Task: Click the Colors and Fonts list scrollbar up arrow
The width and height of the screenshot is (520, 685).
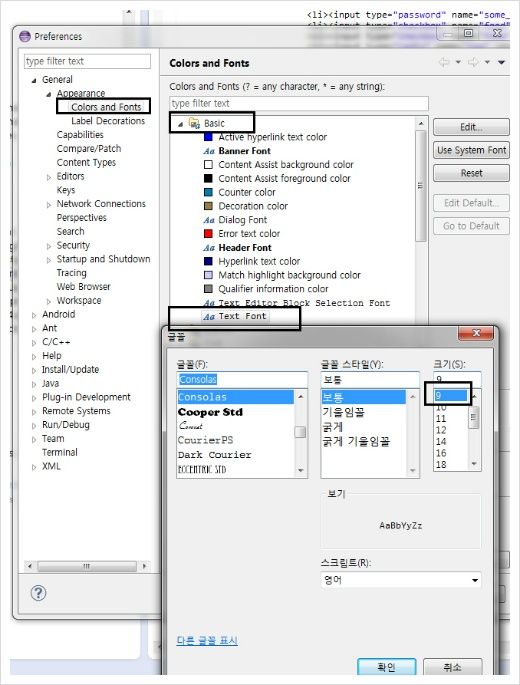Action: tap(421, 124)
